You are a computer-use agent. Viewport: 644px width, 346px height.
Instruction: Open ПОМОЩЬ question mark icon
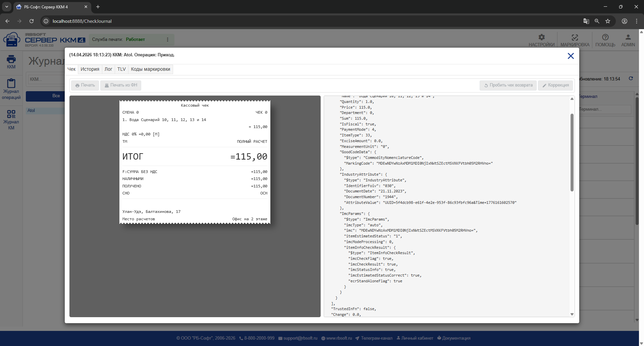605,37
